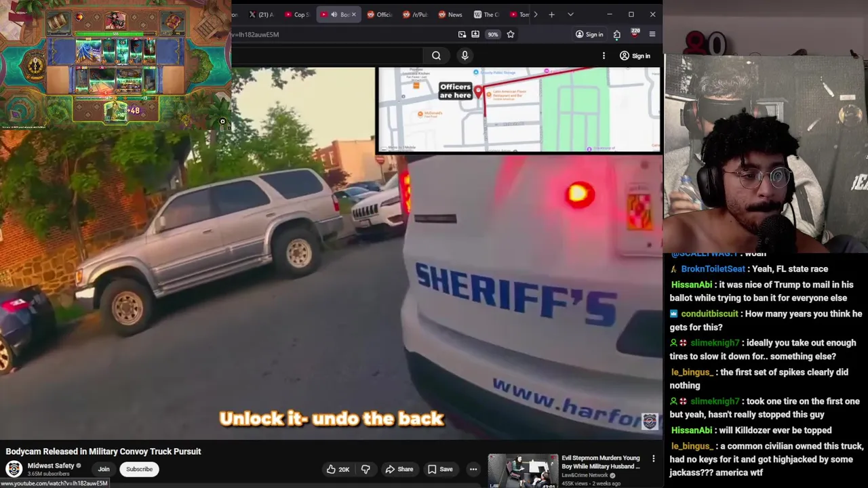
Task: Reset the 90% zoom level indicator
Action: pyautogui.click(x=493, y=35)
